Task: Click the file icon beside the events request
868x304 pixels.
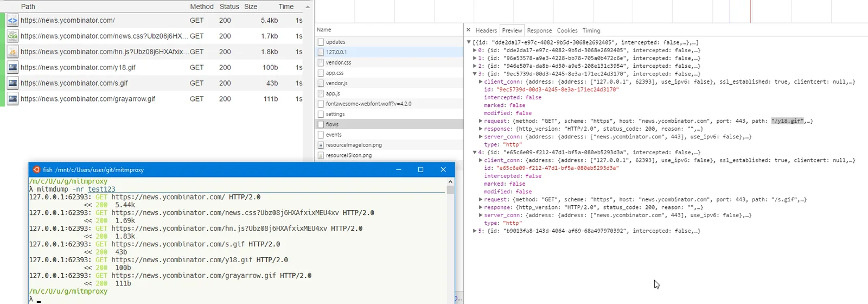Action: [x=321, y=135]
